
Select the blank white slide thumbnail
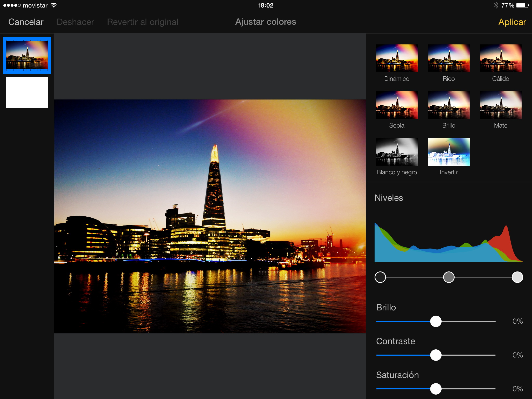click(x=27, y=93)
